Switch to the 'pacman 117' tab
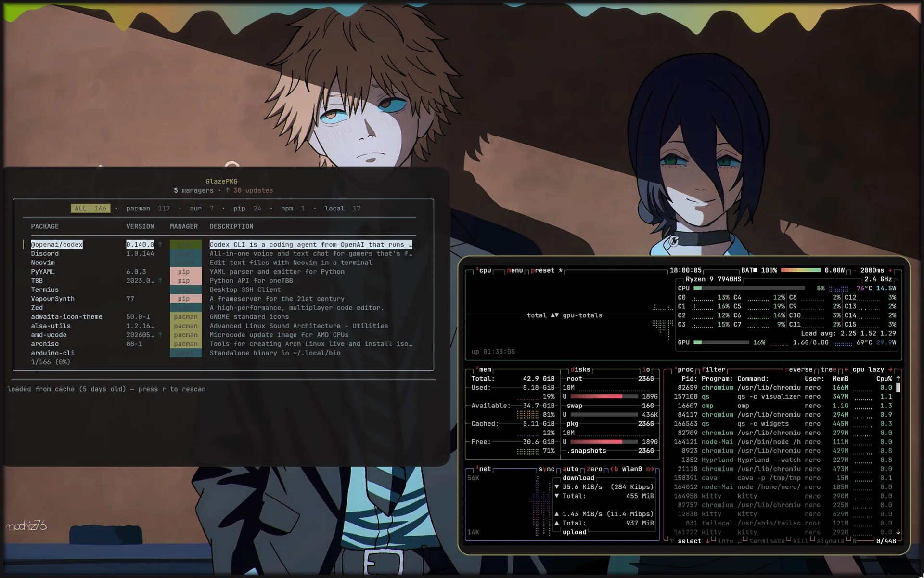 [x=148, y=208]
